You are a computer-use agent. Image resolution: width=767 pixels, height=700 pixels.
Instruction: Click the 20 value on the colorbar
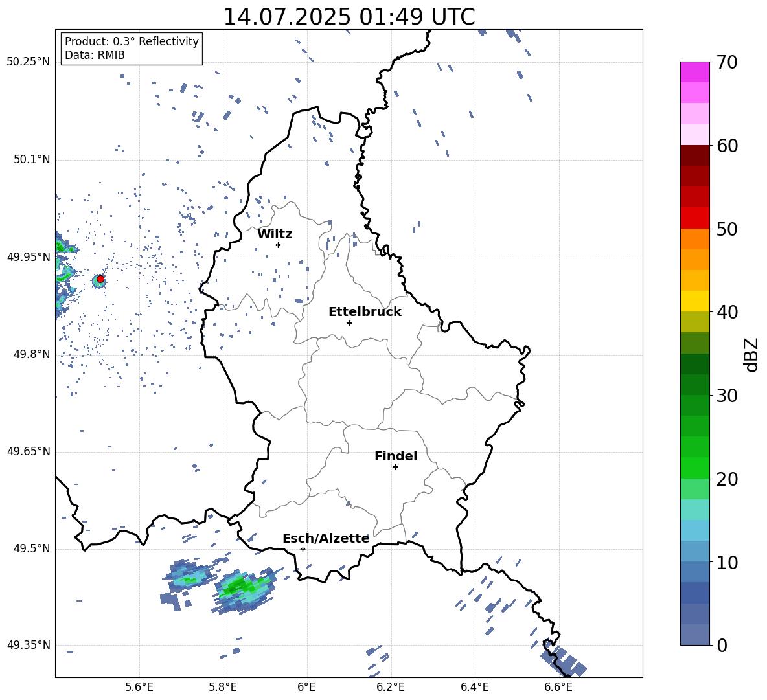(x=727, y=479)
